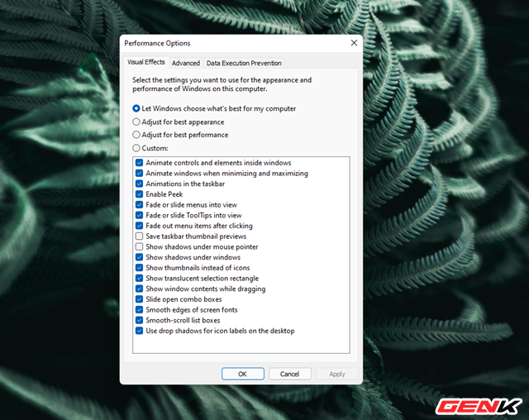Open the Data Execution Prevention tab
Viewport: 529px width, 420px height.
pos(244,63)
